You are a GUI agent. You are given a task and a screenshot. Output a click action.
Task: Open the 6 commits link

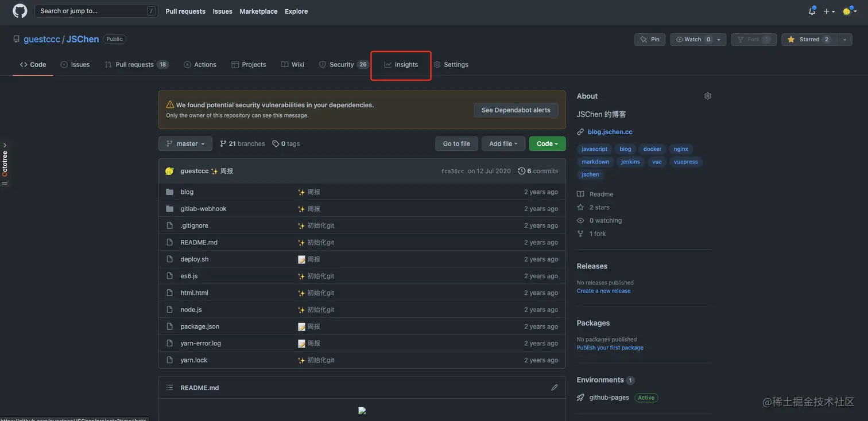click(x=538, y=171)
